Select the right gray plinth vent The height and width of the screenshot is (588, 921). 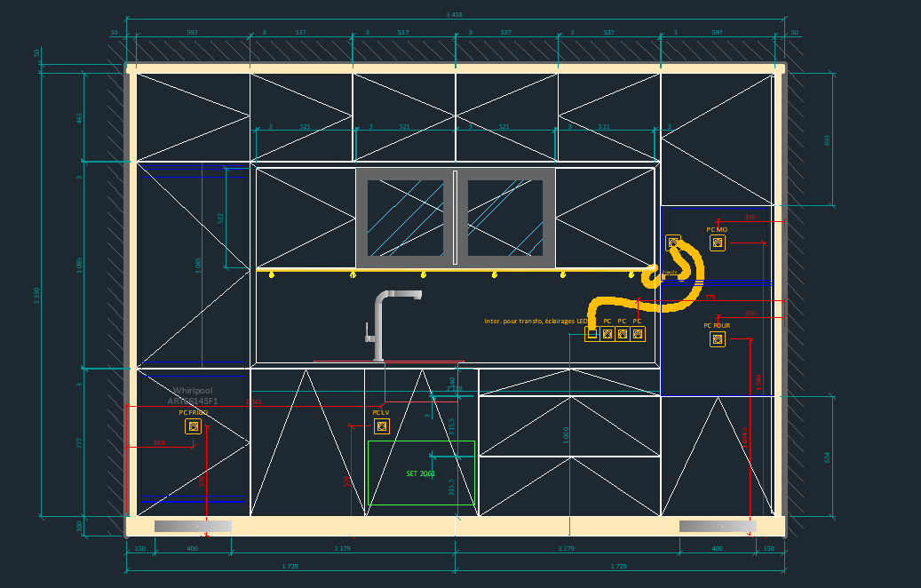pyautogui.click(x=718, y=527)
